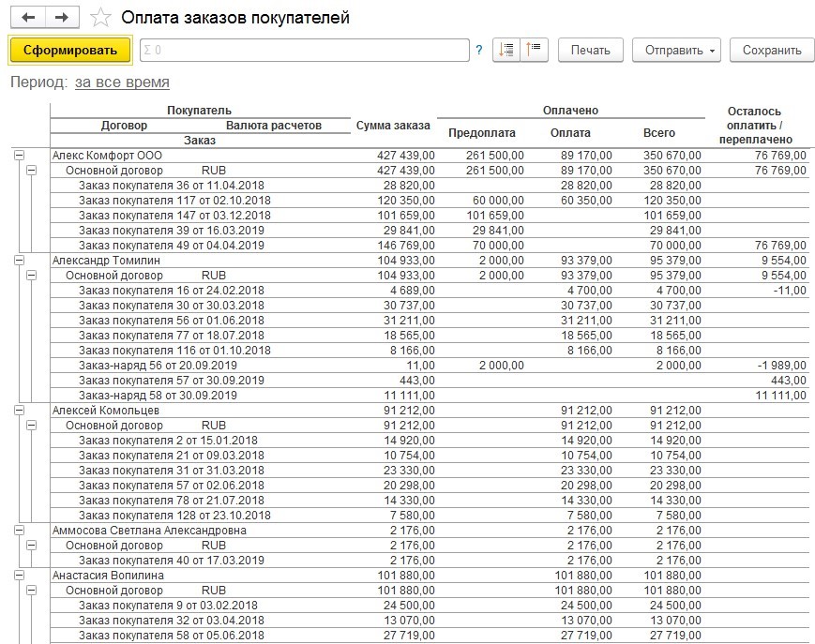Select row Заказ покупателя 117 от 02.10.2018
This screenshot has width=815, height=644.
coord(174,201)
